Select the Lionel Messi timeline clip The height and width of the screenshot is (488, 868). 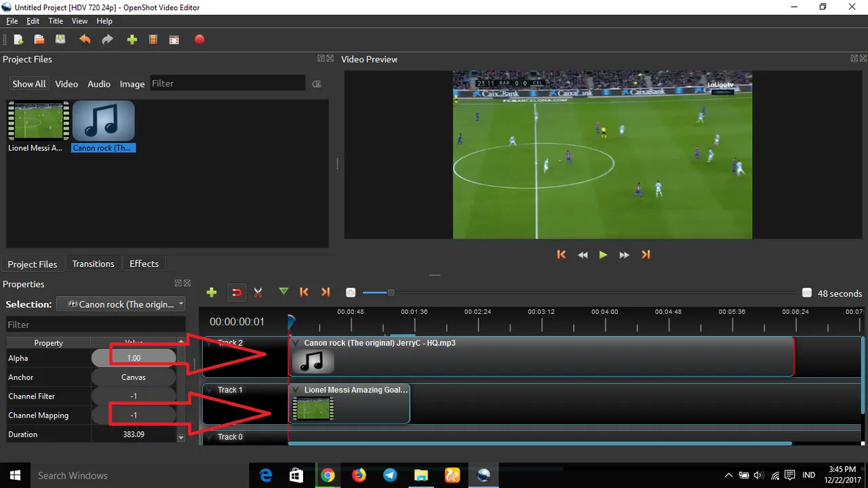coord(349,403)
